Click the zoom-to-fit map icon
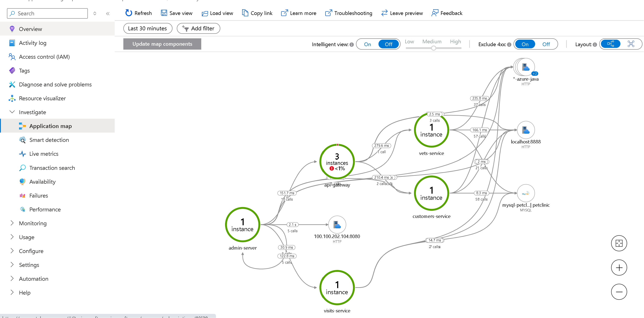The width and height of the screenshot is (644, 318). [619, 243]
